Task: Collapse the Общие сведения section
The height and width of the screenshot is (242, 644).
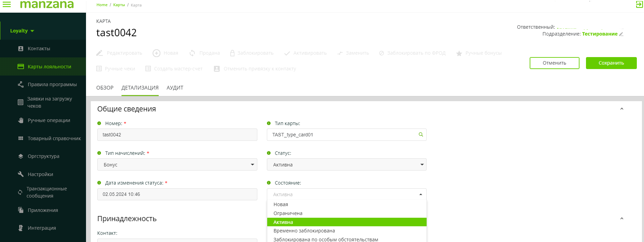Action: (621, 109)
